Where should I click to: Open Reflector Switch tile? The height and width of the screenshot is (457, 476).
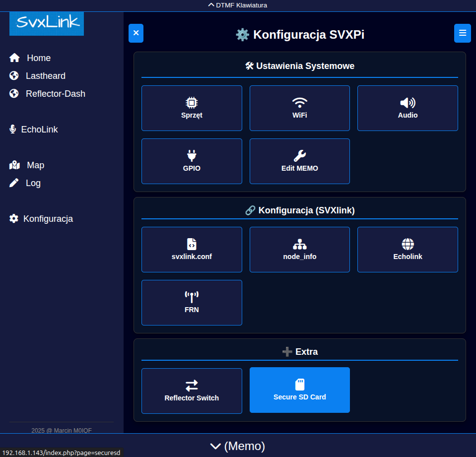tap(192, 391)
